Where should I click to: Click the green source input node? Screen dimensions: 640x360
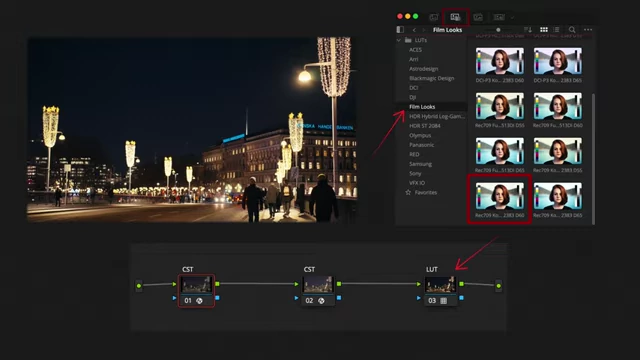point(139,286)
